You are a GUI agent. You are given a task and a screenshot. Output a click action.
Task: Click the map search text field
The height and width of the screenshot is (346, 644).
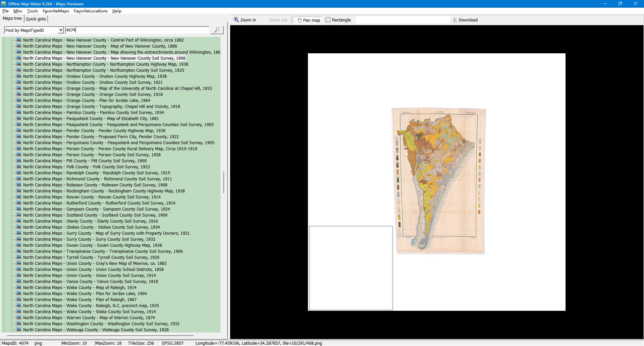point(137,30)
